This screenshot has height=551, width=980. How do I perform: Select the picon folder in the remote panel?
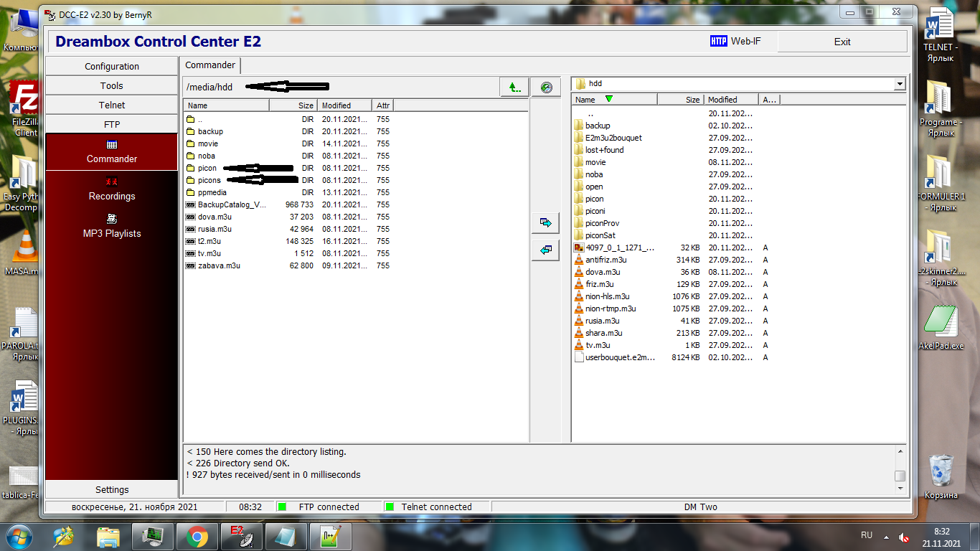(x=207, y=168)
